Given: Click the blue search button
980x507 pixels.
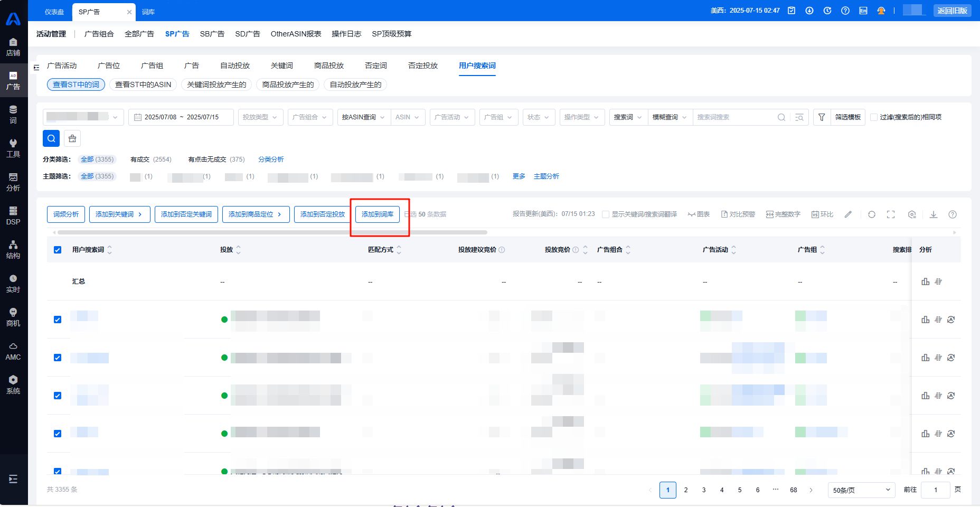Looking at the screenshot, I should 51,138.
